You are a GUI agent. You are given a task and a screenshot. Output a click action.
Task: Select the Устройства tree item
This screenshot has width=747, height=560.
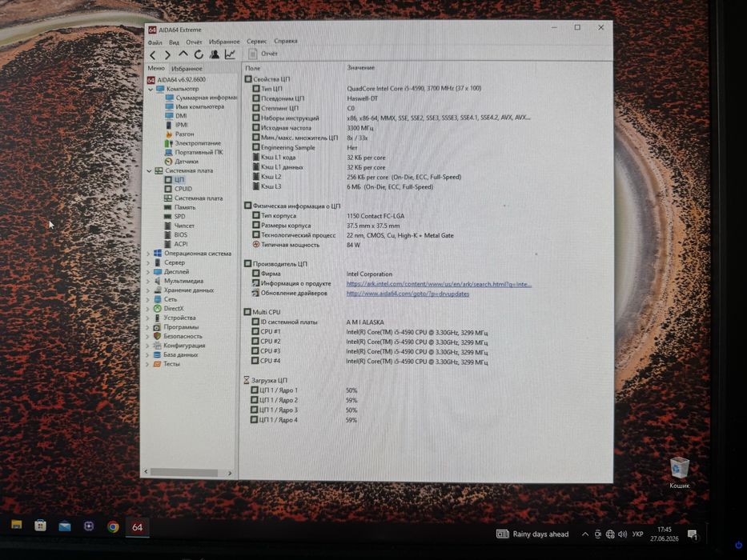[x=175, y=318]
